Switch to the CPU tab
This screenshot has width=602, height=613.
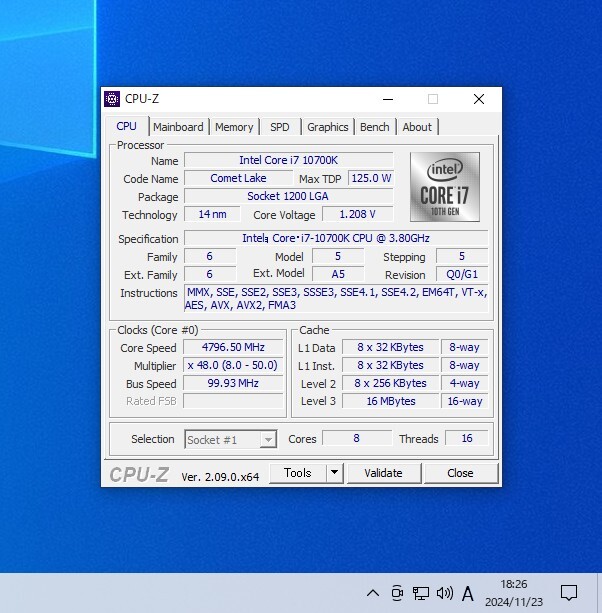(x=126, y=126)
